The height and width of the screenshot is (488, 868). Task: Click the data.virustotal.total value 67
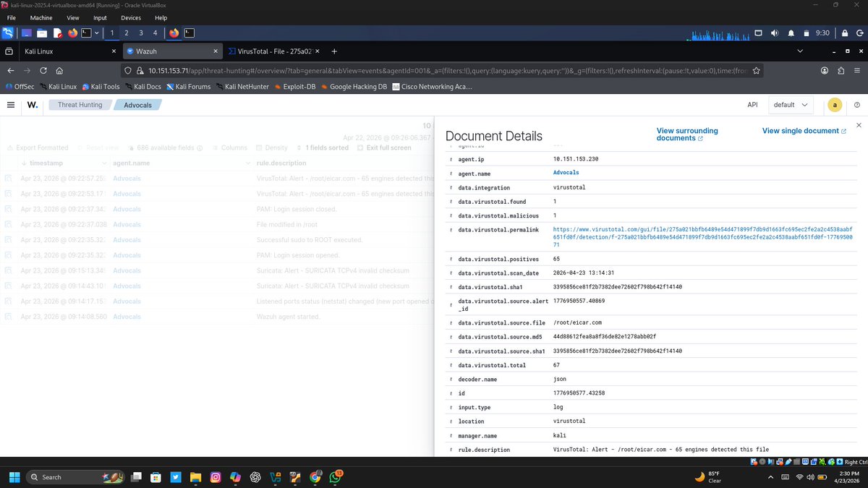pyautogui.click(x=557, y=365)
